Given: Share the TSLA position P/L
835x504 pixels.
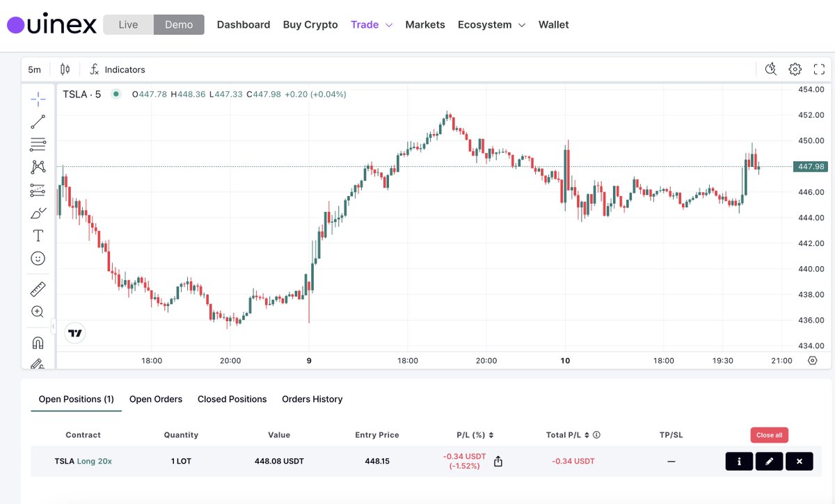Looking at the screenshot, I should coord(498,461).
